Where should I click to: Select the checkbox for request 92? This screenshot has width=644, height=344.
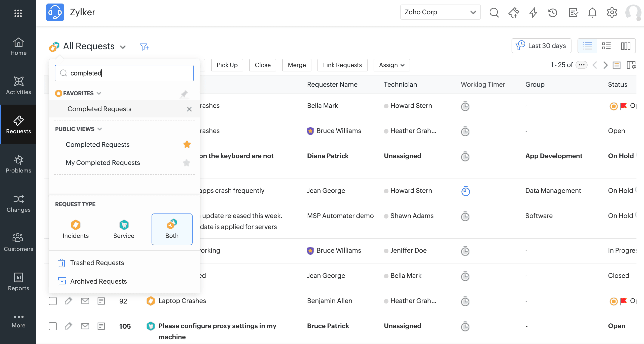53,301
